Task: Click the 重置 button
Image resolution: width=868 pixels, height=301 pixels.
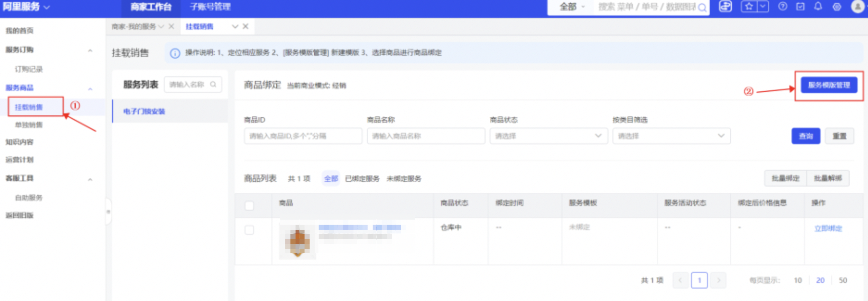Action: coord(839,136)
